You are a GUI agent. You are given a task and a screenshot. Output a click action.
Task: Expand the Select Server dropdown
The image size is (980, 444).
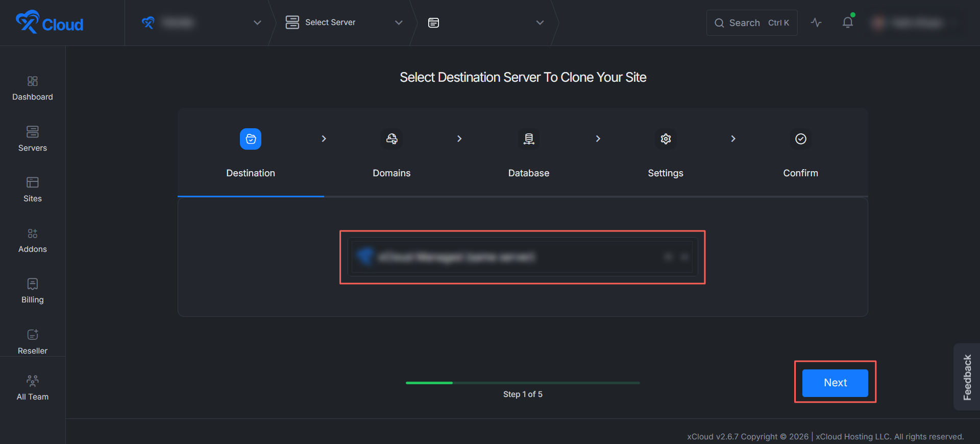tap(399, 22)
